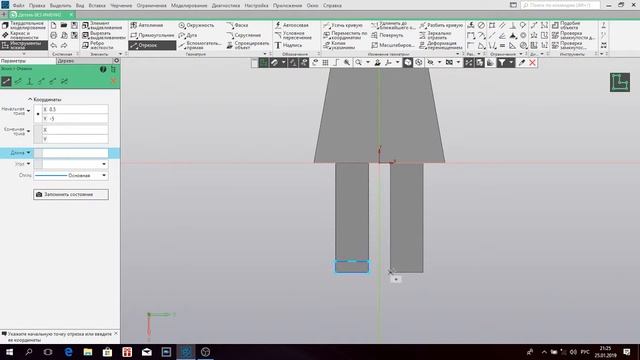This screenshot has width=640, height=360.
Task: Open the Угол label dropdown arrow
Action: coord(29,164)
